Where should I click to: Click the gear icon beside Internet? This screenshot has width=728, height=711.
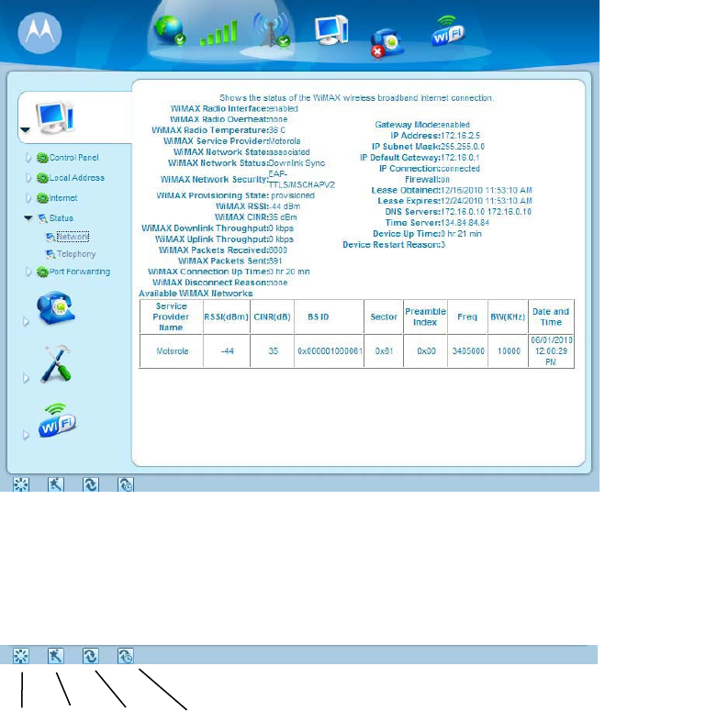pyautogui.click(x=42, y=198)
